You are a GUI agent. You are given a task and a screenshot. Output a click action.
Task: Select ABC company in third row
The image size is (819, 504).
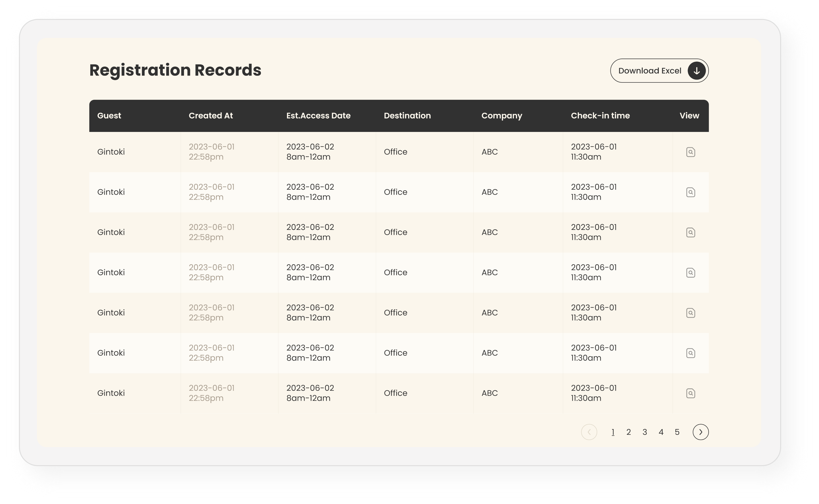490,232
